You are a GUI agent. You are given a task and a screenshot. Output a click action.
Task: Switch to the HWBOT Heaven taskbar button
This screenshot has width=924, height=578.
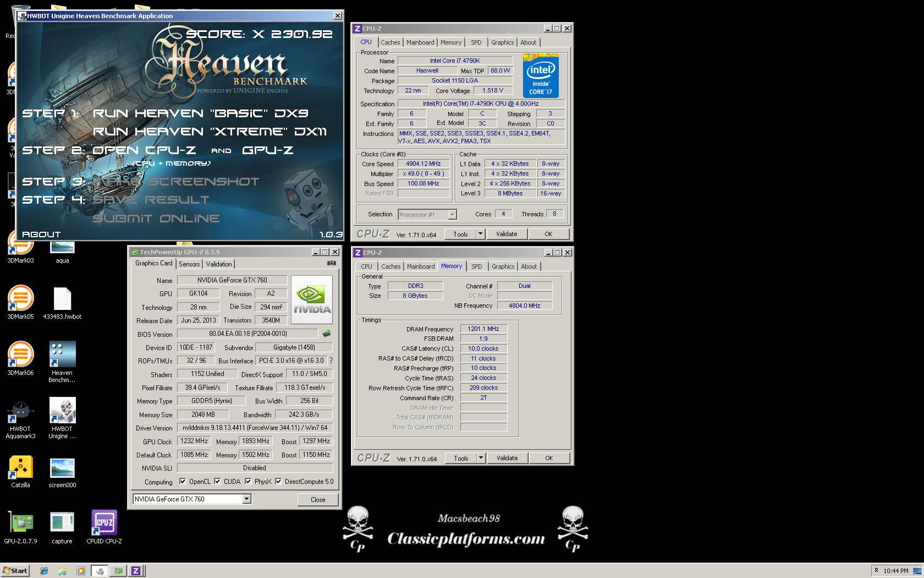100,571
